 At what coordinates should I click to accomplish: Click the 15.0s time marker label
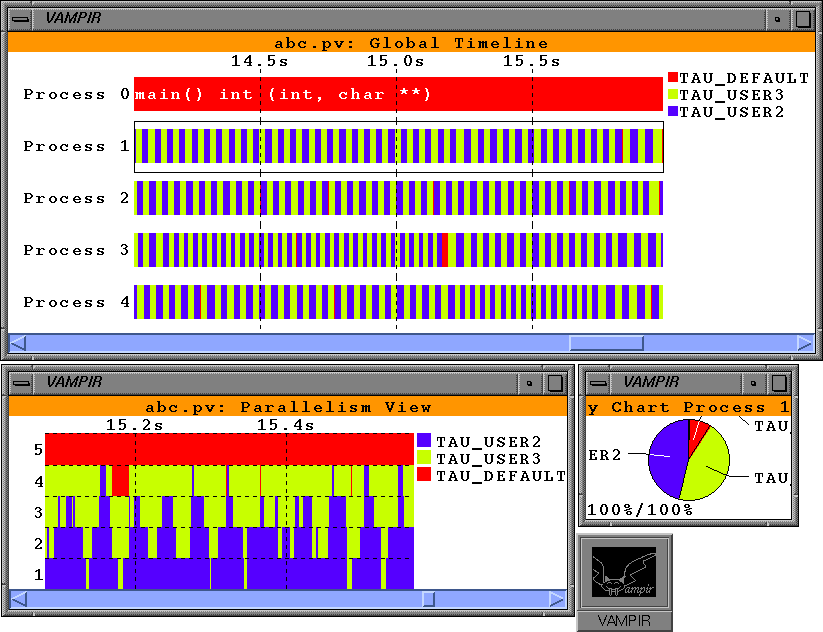click(x=396, y=61)
